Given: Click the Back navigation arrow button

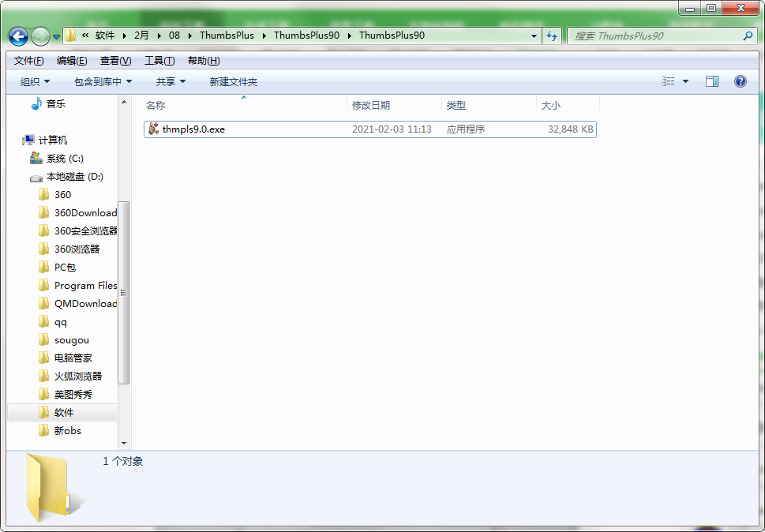Looking at the screenshot, I should click(x=18, y=36).
